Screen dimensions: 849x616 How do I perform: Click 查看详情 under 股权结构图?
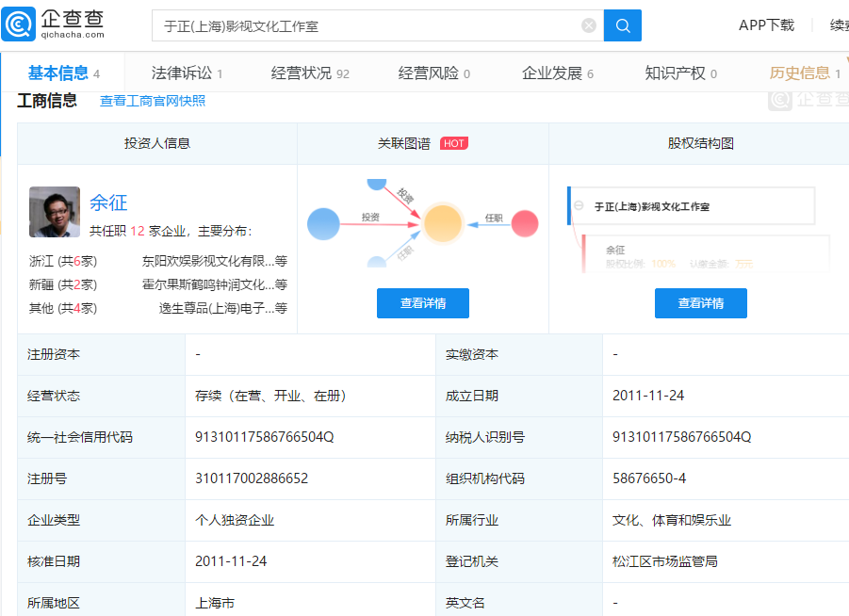701,303
